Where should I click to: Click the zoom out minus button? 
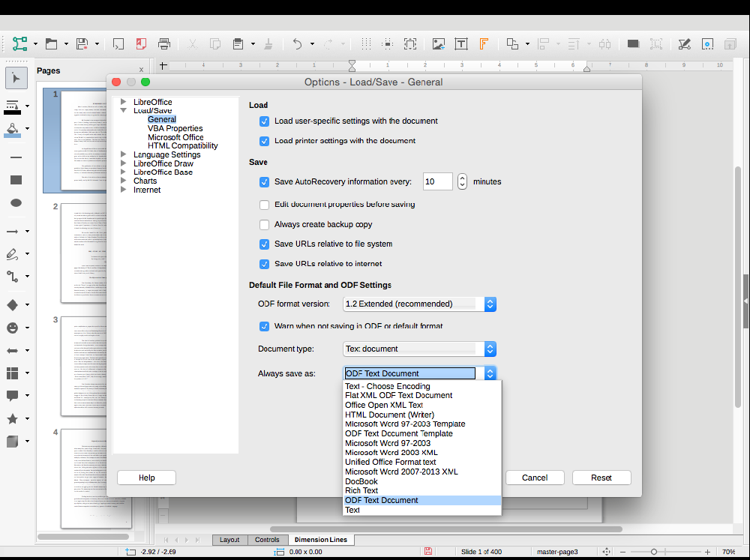coord(622,552)
